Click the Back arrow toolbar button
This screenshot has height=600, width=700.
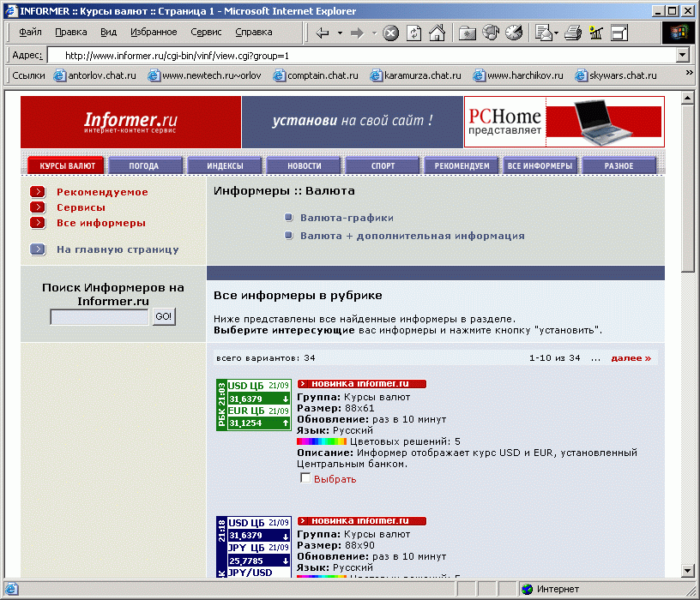pos(323,33)
